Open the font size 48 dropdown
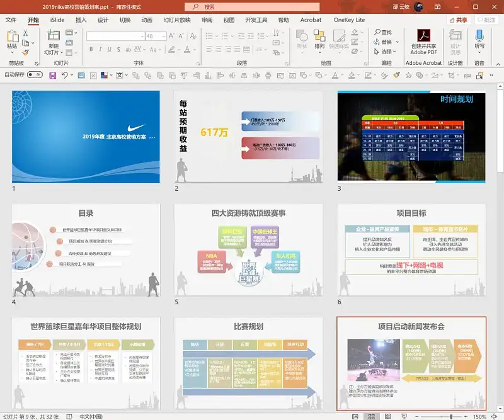 164,37
